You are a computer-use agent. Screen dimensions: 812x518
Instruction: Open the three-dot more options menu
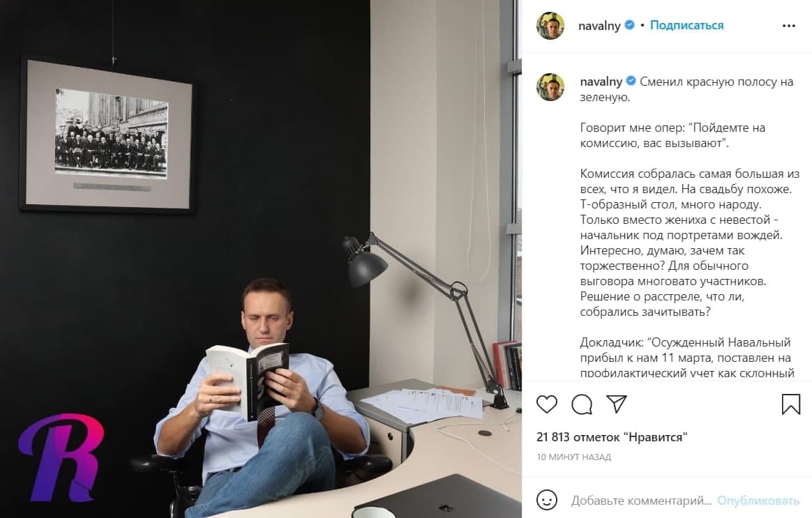click(789, 26)
